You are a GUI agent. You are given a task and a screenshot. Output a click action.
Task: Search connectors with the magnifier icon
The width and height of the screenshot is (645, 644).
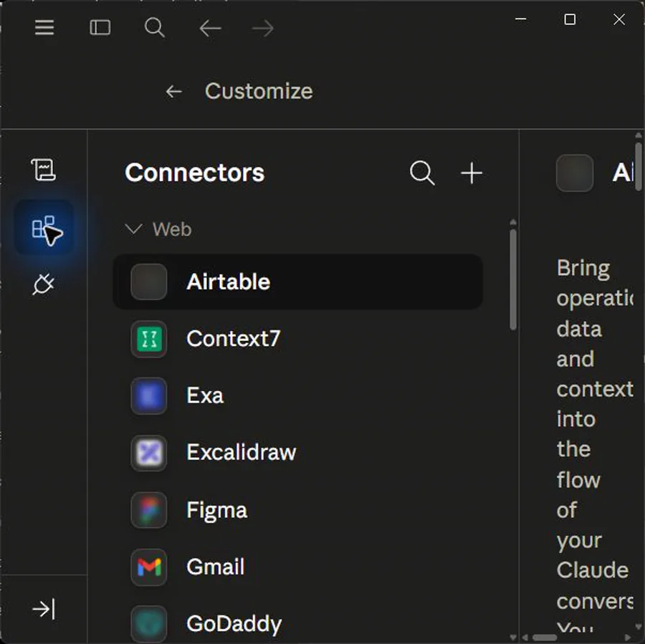pyautogui.click(x=422, y=173)
